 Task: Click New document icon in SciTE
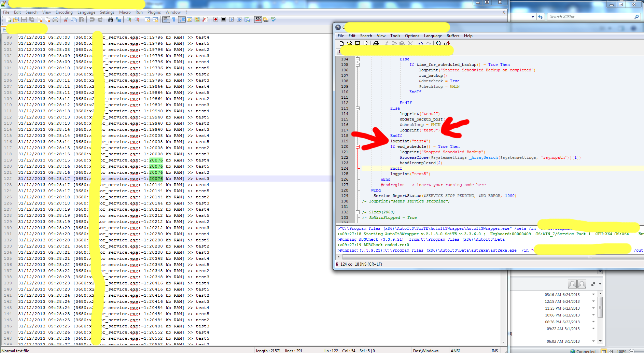pos(341,43)
